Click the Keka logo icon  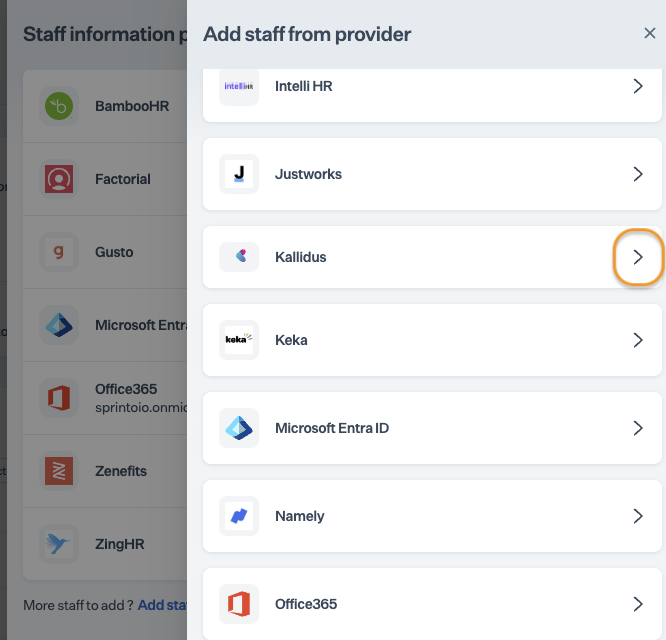click(x=239, y=340)
